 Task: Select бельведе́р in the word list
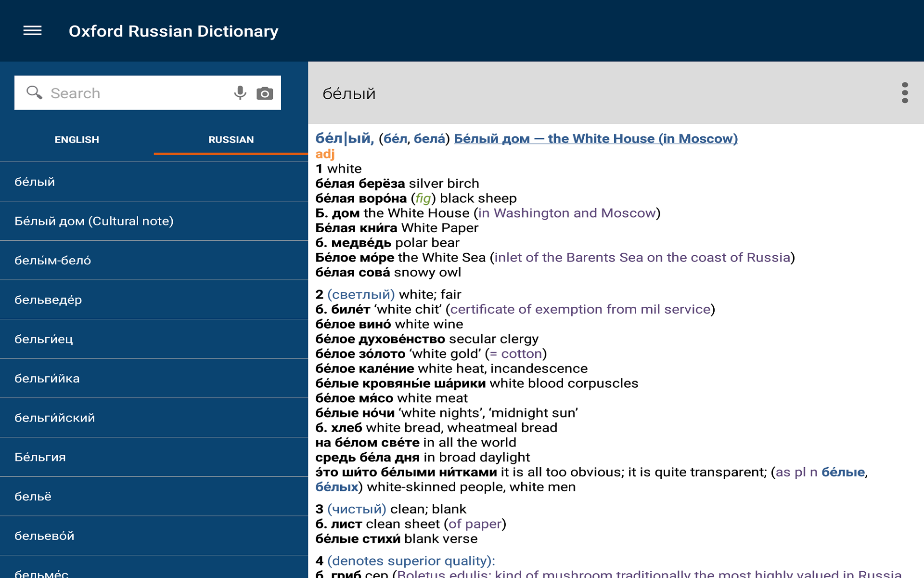point(154,300)
